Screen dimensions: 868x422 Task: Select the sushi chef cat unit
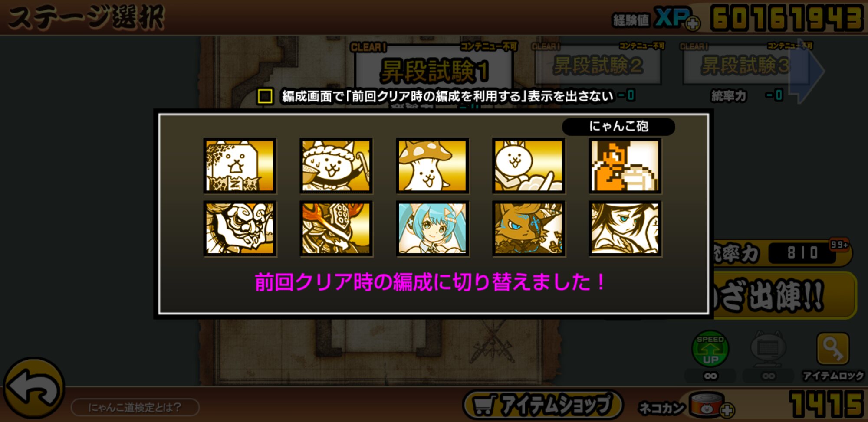click(x=336, y=166)
